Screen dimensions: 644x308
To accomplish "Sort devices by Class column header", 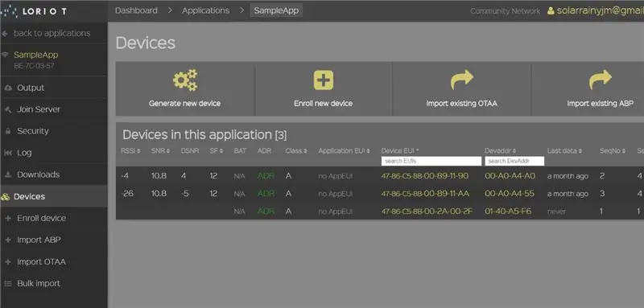I will pos(295,151).
